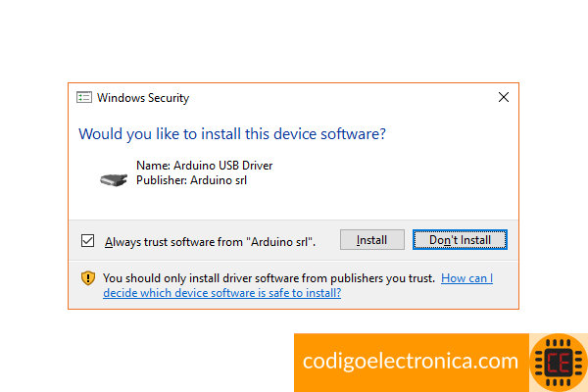This screenshot has width=588, height=392.
Task: Close the Windows Security dialog
Action: (x=504, y=97)
